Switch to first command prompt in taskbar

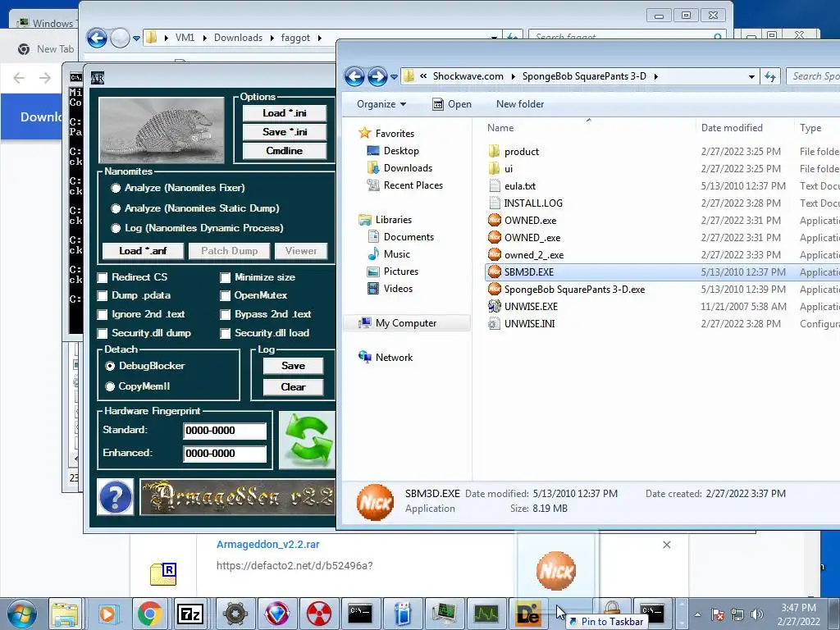point(360,614)
